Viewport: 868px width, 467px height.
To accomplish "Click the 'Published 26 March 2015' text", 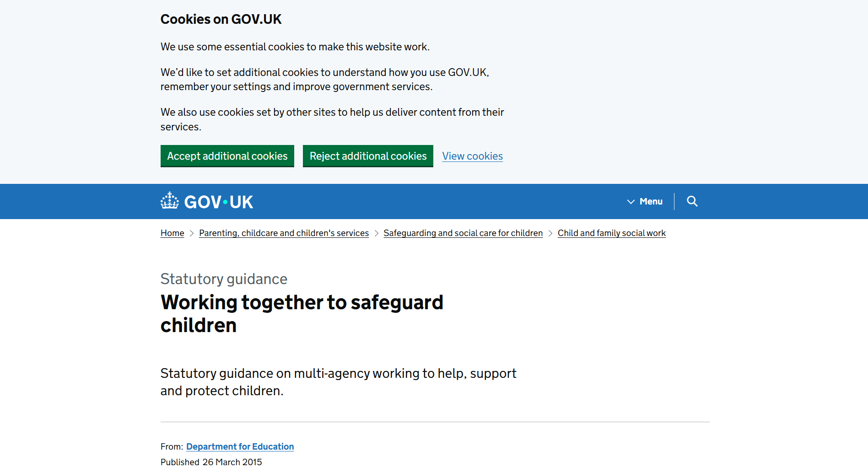I will click(x=211, y=462).
